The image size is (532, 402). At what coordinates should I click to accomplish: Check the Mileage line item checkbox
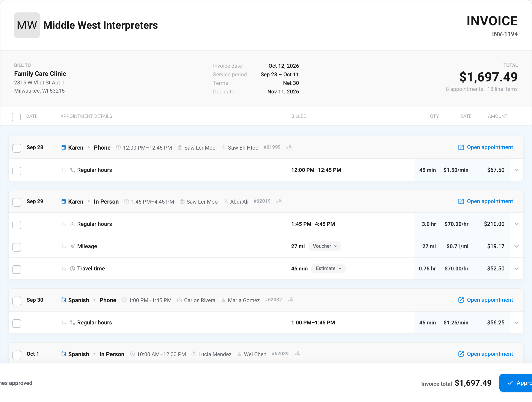(x=17, y=247)
